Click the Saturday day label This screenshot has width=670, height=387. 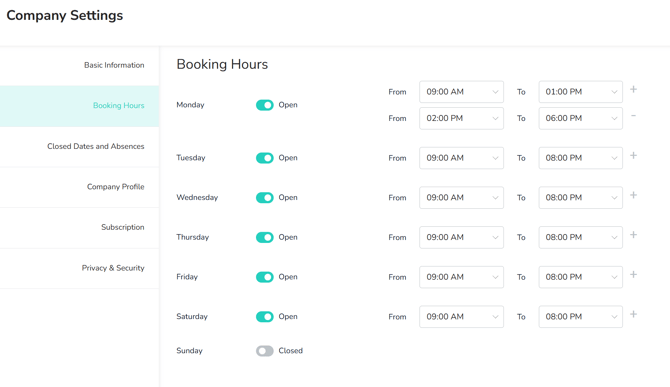coord(192,317)
